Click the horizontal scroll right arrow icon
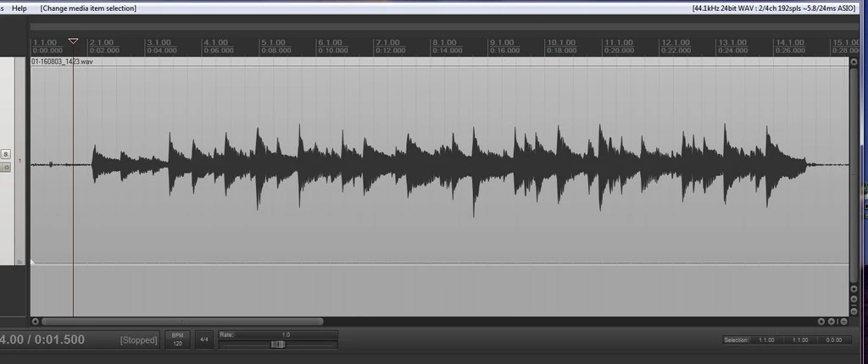The width and height of the screenshot is (868, 364). coord(821,322)
